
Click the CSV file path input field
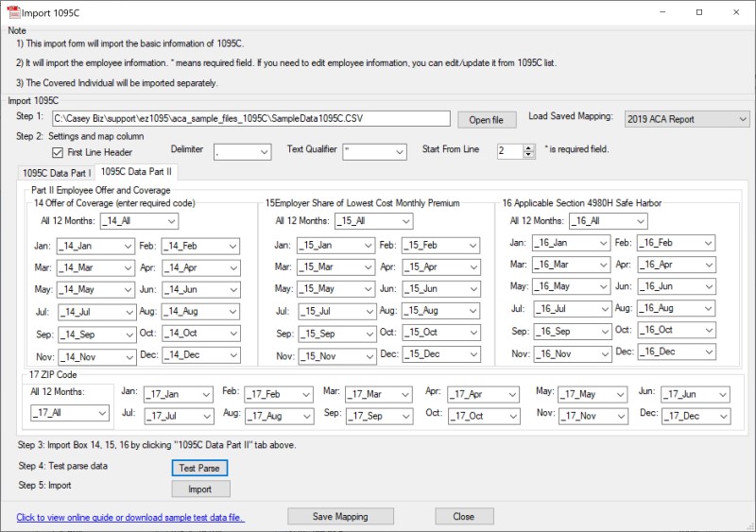point(249,119)
